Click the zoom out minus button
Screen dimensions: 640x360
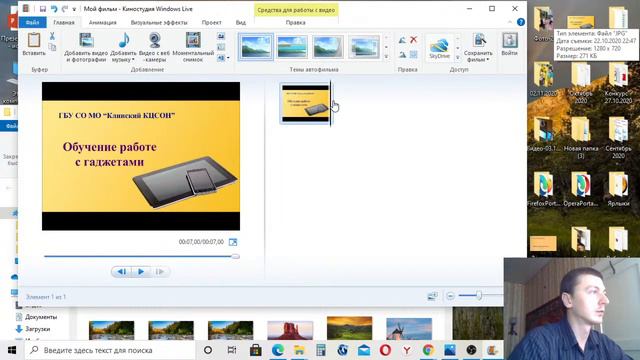pyautogui.click(x=450, y=296)
